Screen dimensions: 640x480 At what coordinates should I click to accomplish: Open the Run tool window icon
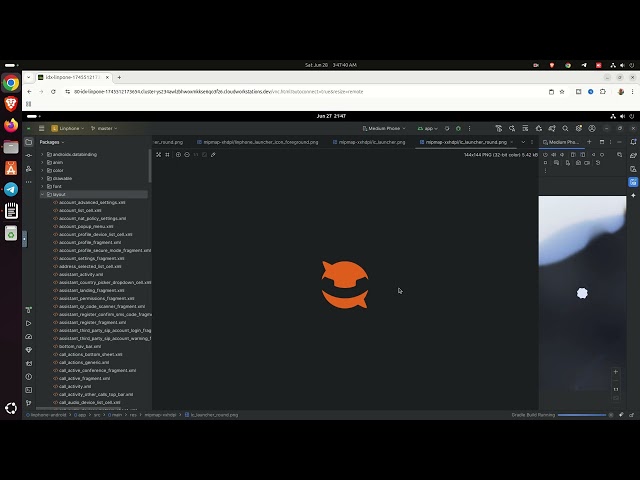(x=29, y=323)
